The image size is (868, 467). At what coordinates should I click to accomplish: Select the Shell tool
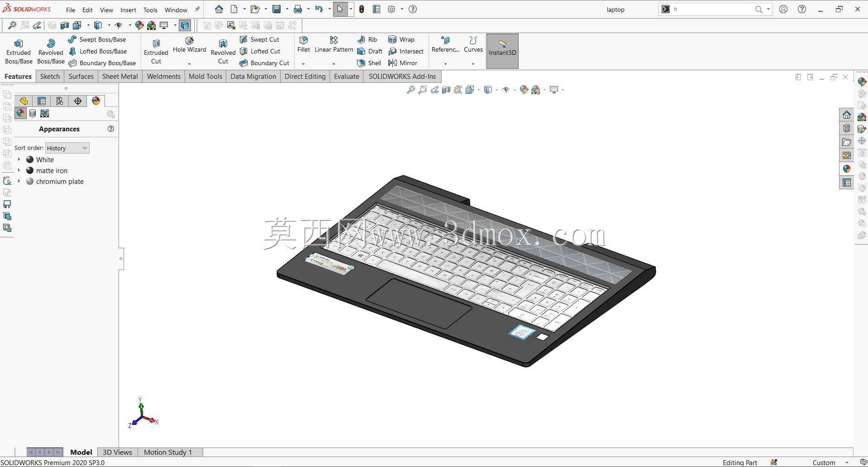coord(369,63)
